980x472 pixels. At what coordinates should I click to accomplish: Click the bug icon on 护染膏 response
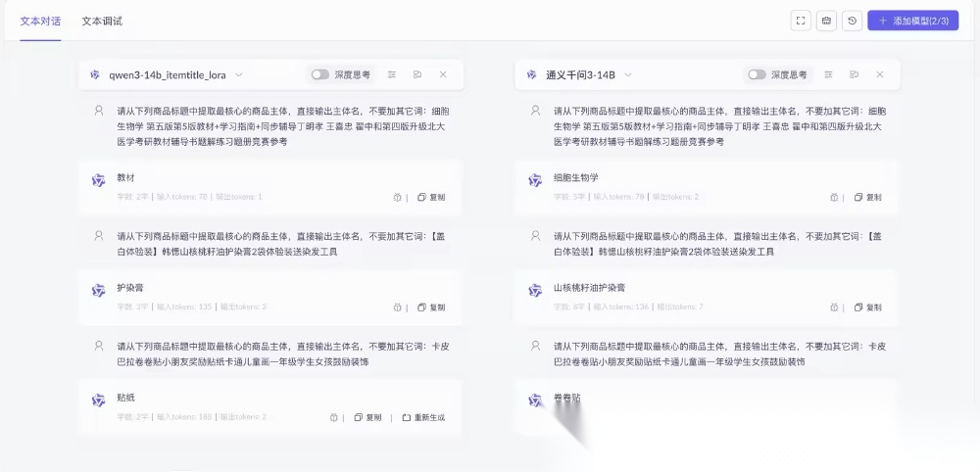pyautogui.click(x=397, y=307)
